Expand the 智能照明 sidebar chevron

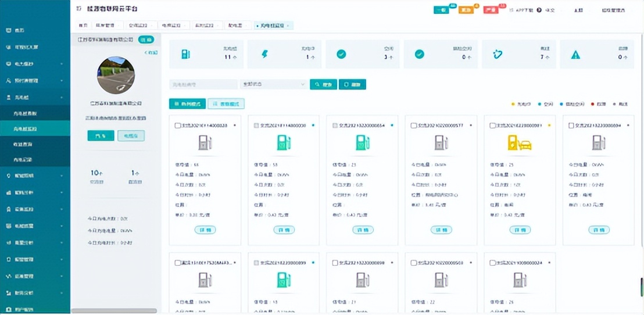pos(62,176)
